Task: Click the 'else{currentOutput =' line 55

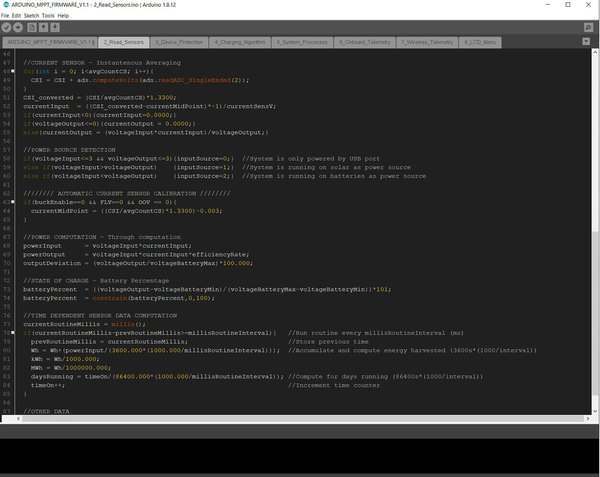Action: click(x=145, y=133)
